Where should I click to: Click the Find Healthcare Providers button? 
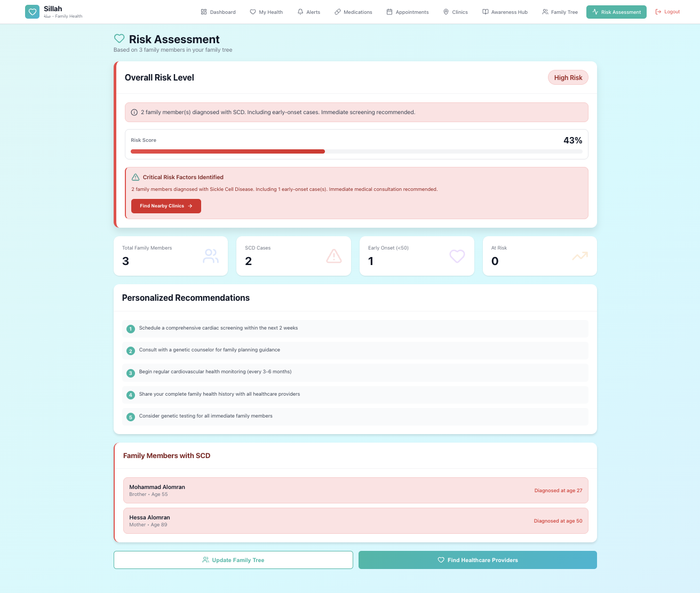click(x=477, y=560)
